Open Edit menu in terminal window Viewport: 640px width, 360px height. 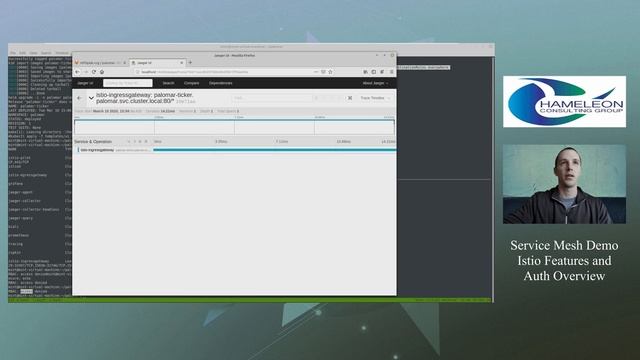point(22,53)
